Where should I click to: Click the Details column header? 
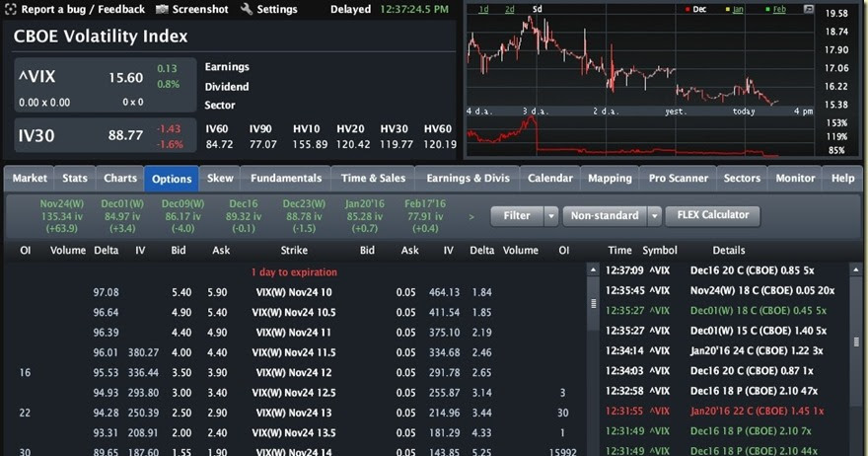[729, 251]
